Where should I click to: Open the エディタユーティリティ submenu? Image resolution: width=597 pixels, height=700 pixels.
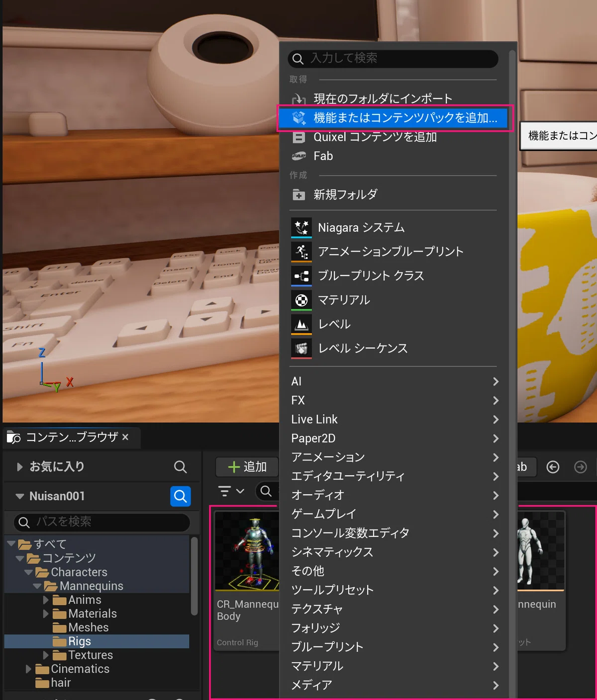pos(394,476)
